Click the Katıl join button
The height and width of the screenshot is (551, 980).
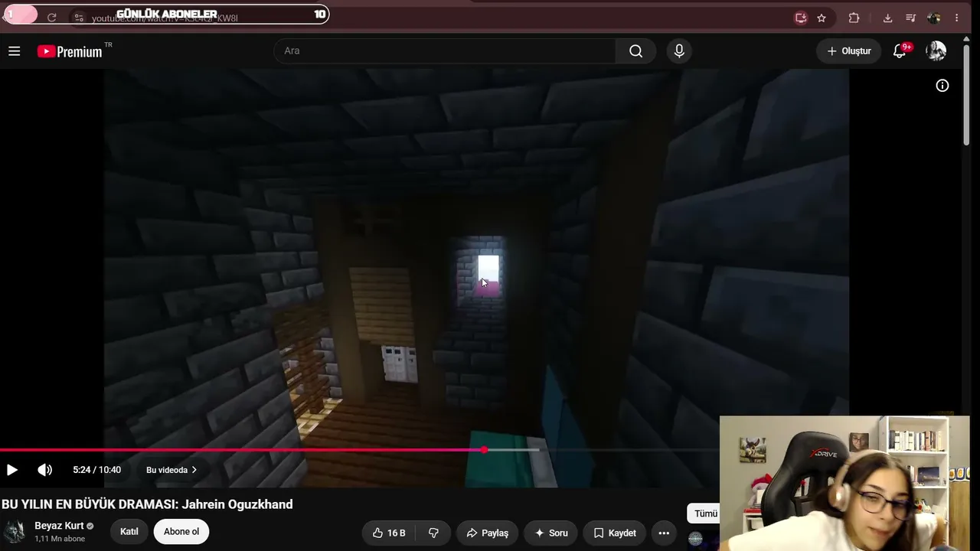pyautogui.click(x=129, y=532)
